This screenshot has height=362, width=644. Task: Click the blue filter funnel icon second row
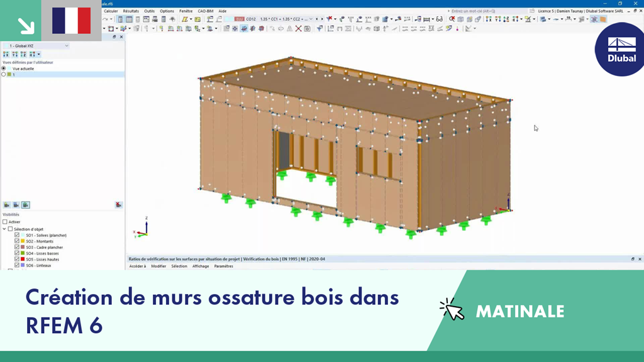(319, 28)
